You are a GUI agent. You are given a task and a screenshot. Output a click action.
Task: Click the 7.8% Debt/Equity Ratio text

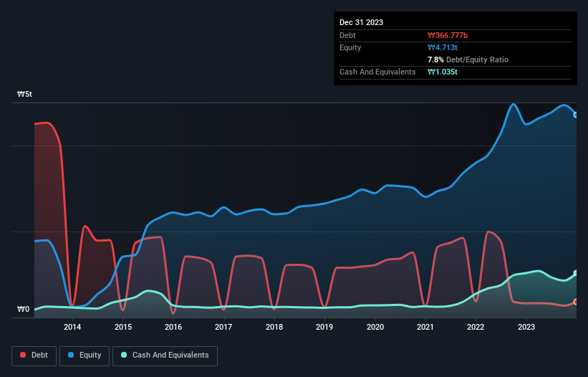click(x=468, y=59)
